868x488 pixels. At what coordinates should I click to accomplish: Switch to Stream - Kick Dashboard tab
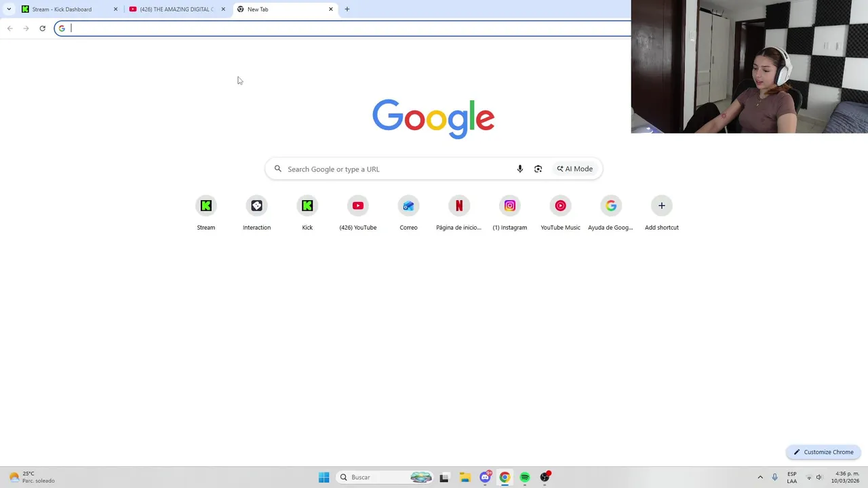click(71, 9)
